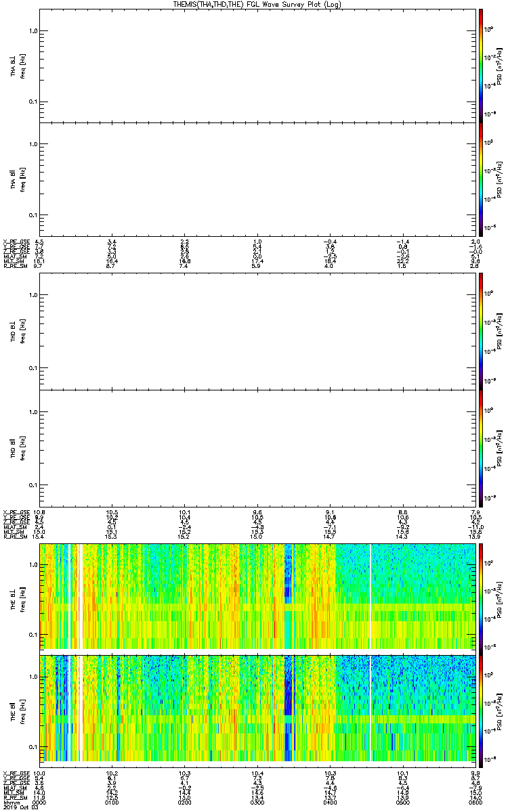Select the empty THA B⊥ spectrogram panel
This screenshot has height=812, width=508.
257,66
